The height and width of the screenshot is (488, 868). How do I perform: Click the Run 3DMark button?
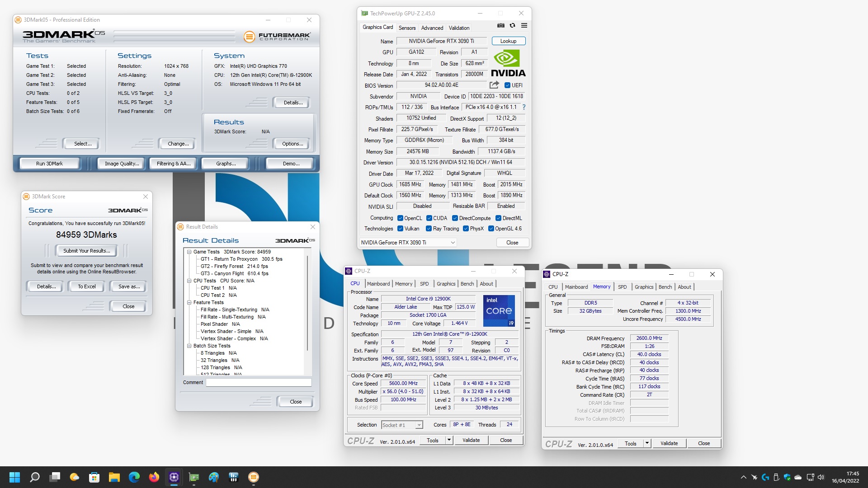tap(50, 164)
